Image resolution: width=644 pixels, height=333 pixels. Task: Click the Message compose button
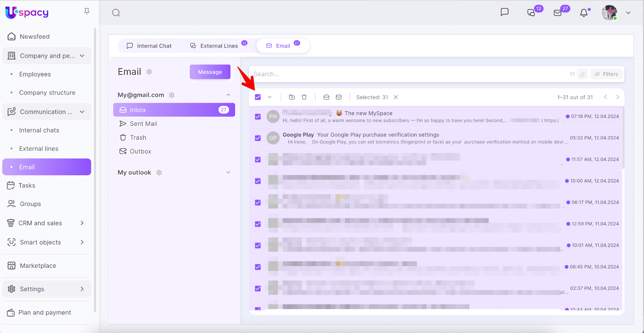click(x=210, y=72)
